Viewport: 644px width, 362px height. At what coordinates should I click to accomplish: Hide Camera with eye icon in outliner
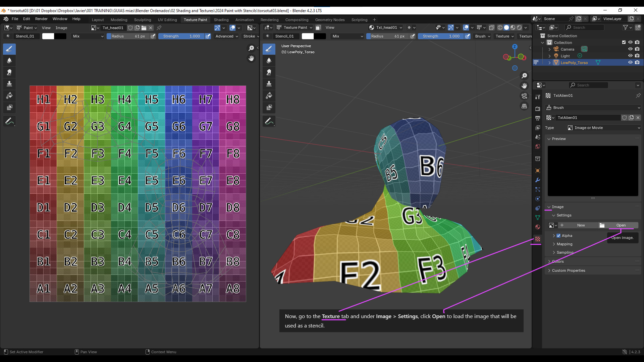coord(630,49)
